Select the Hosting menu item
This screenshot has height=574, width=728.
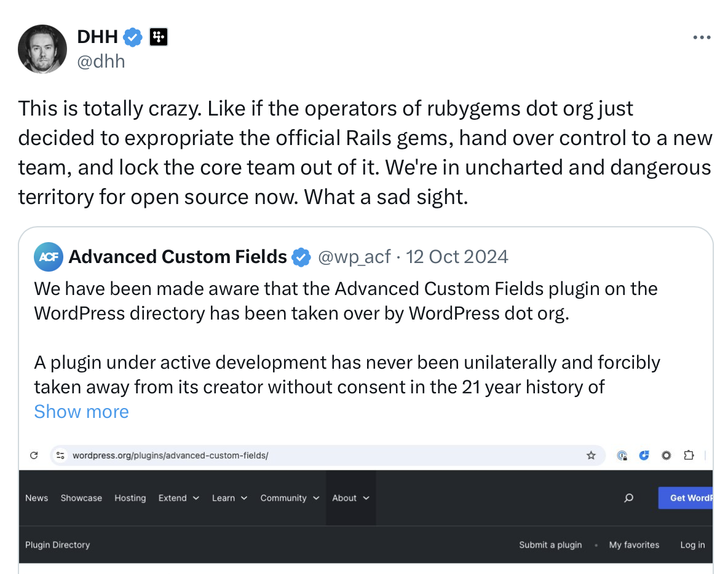[130, 498]
